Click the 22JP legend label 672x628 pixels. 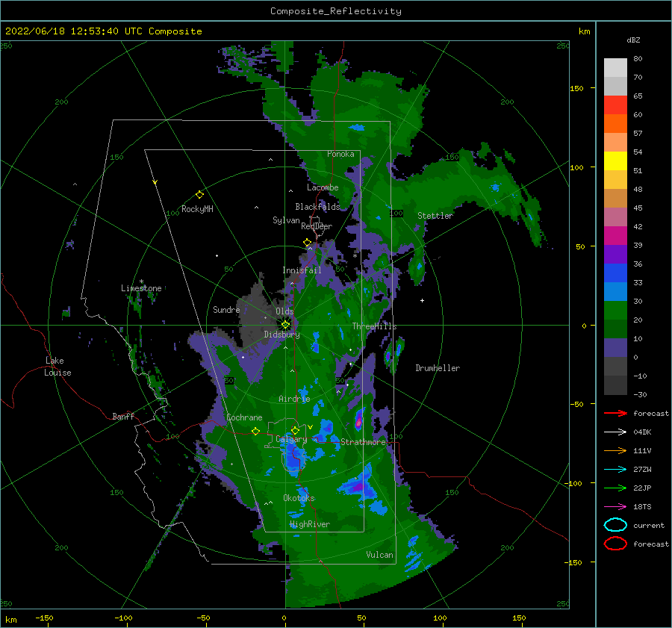click(x=642, y=488)
